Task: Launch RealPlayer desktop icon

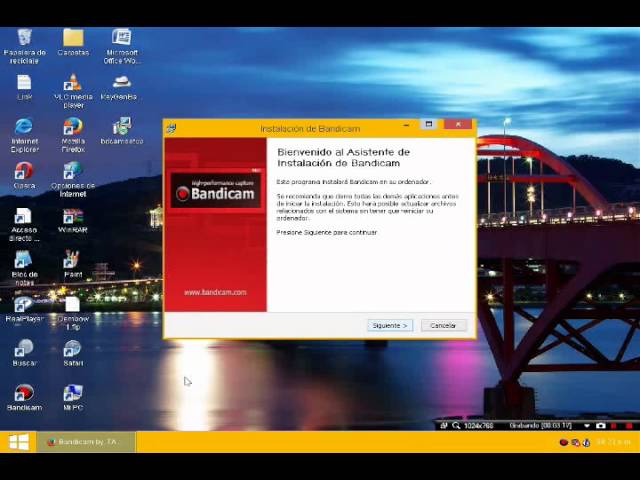Action: click(24, 309)
